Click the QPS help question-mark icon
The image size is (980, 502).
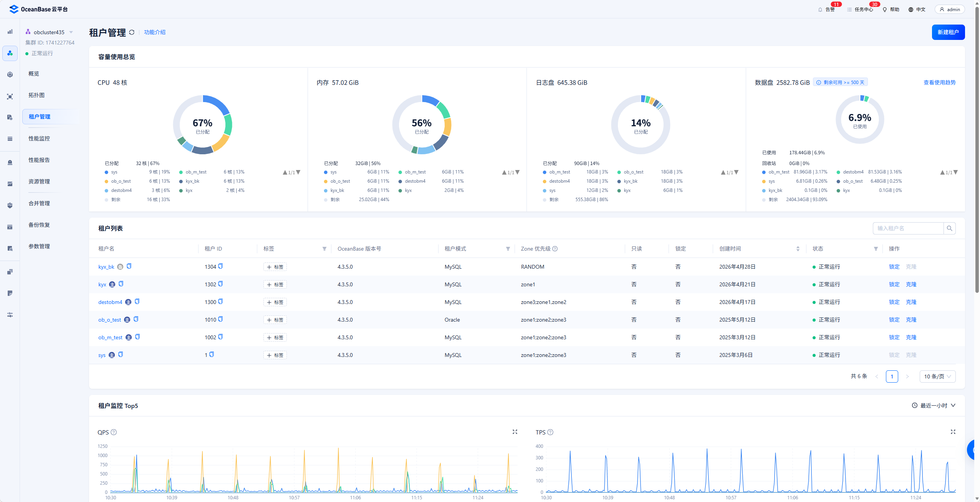point(114,432)
